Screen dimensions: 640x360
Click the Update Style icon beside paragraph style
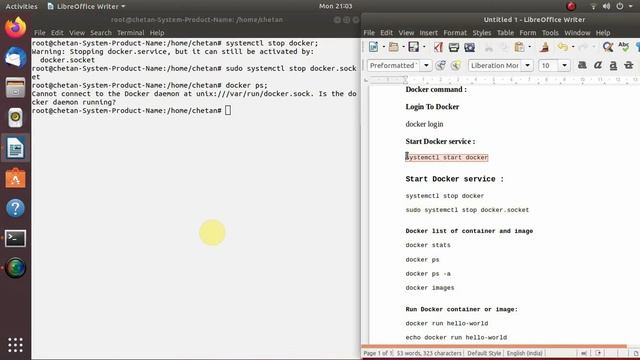pos(440,65)
